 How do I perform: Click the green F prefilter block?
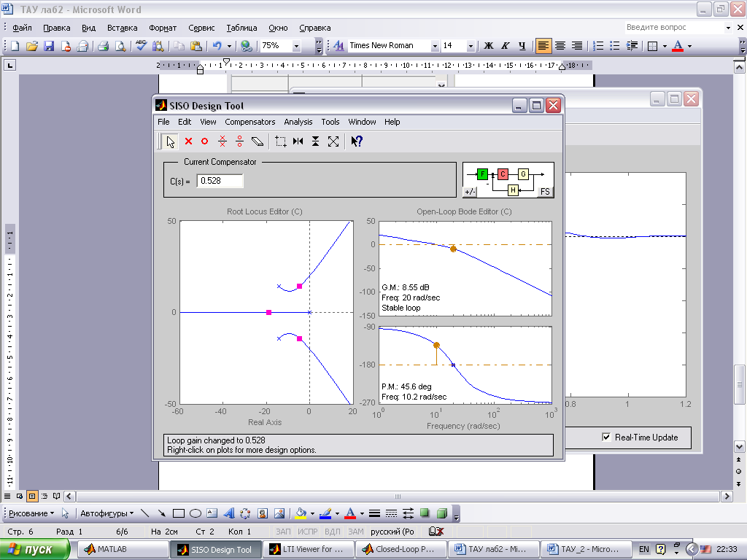[483, 174]
